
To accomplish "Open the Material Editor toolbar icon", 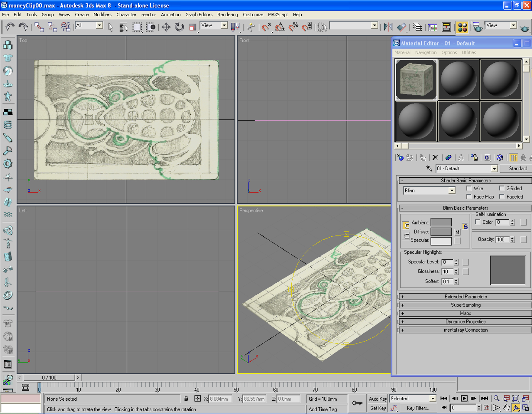I will [462, 27].
